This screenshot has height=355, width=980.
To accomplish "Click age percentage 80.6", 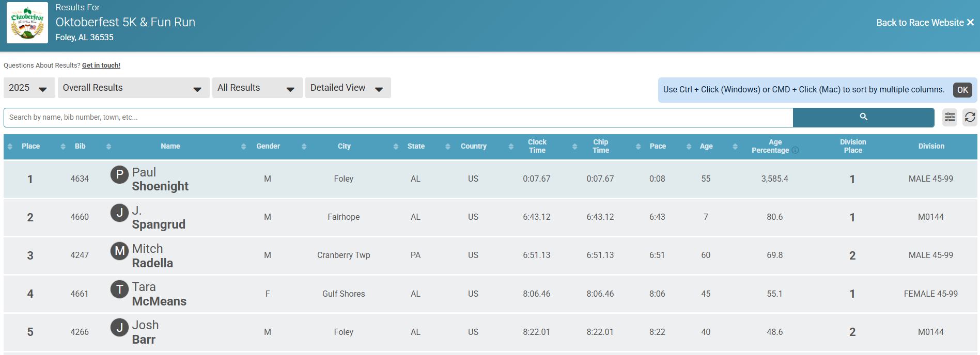I will pyautogui.click(x=774, y=217).
